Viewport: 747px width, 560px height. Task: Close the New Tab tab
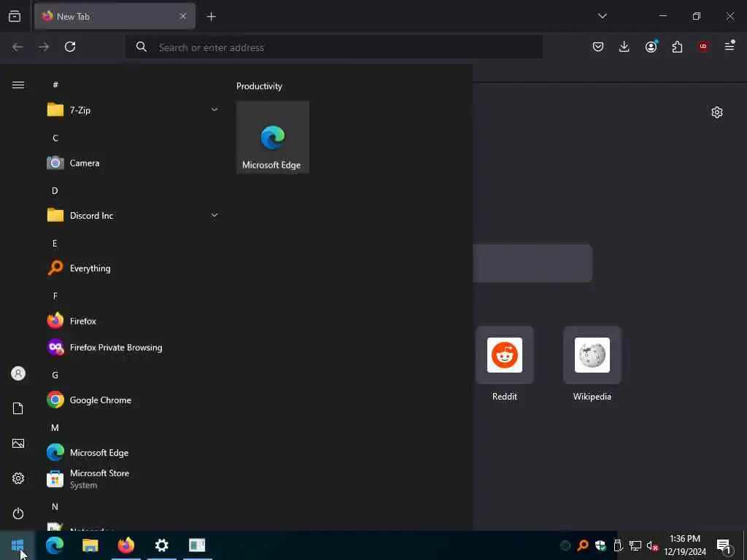point(183,16)
